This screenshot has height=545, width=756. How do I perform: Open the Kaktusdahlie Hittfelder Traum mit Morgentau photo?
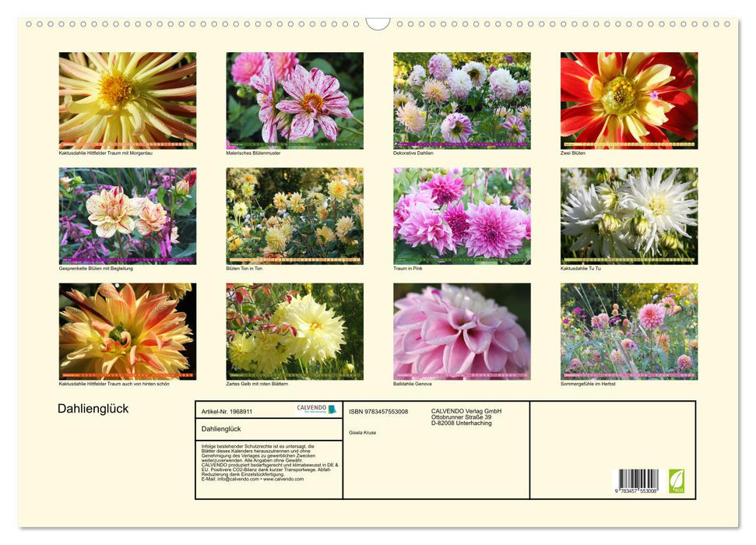[128, 100]
